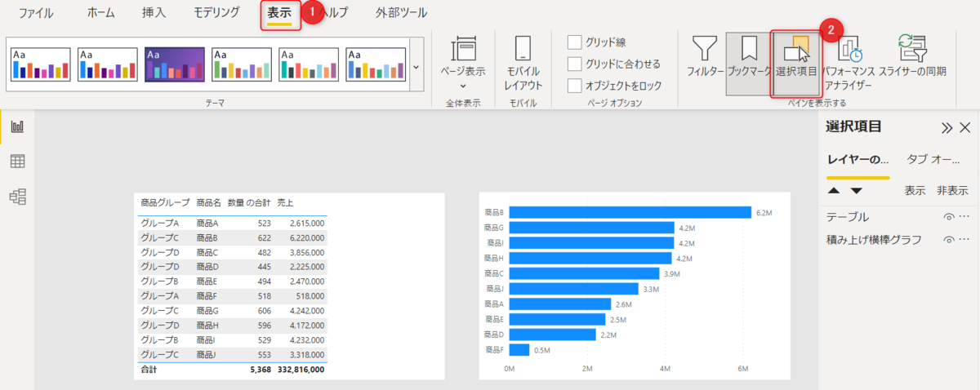
Task: Open the ホーム ribbon tab
Action: pyautogui.click(x=100, y=13)
